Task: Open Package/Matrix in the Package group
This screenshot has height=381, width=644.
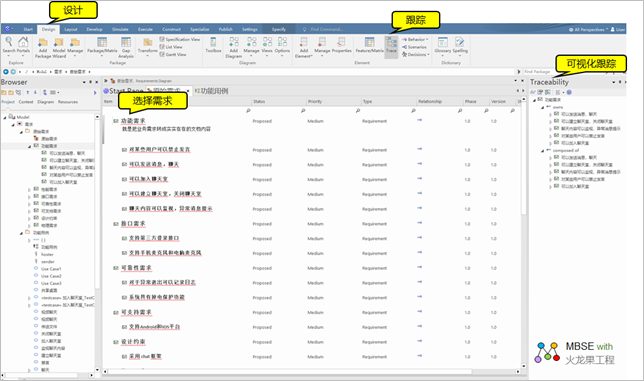Action: coord(102,45)
